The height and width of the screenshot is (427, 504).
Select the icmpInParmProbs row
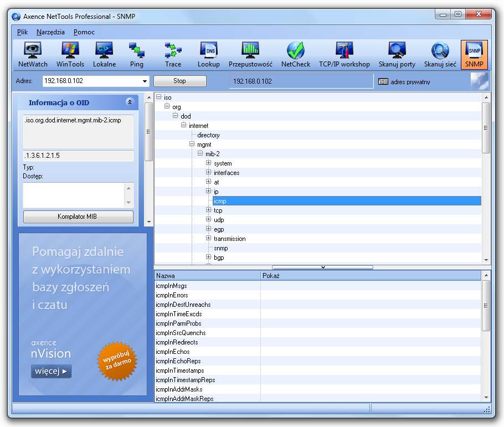[x=318, y=323]
